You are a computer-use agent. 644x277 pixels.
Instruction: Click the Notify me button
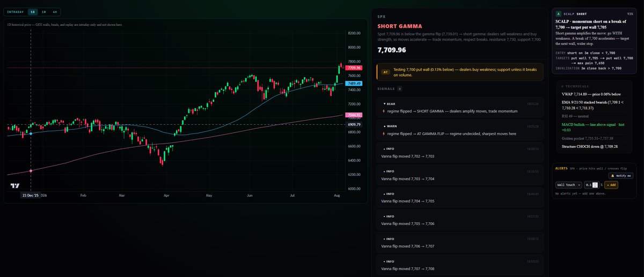tap(621, 176)
